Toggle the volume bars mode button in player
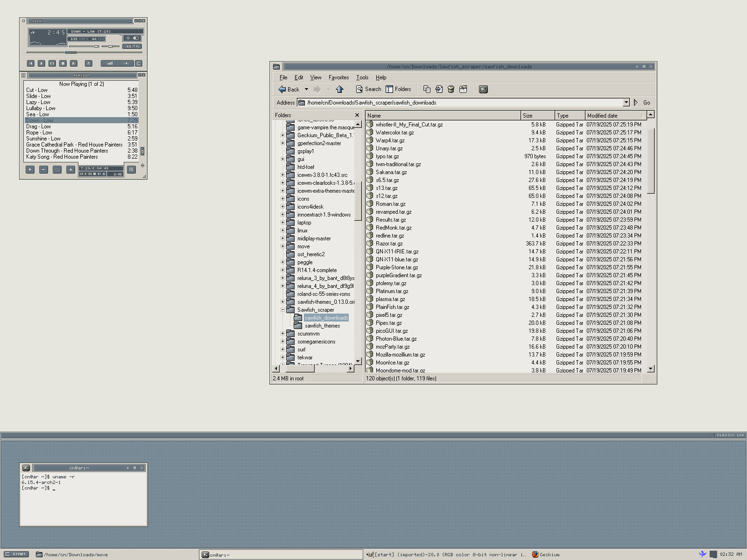This screenshot has height=560, width=747. click(x=110, y=63)
